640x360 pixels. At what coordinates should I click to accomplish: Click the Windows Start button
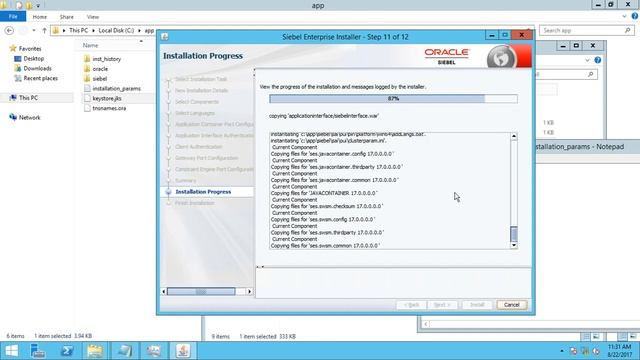pyautogui.click(x=11, y=351)
